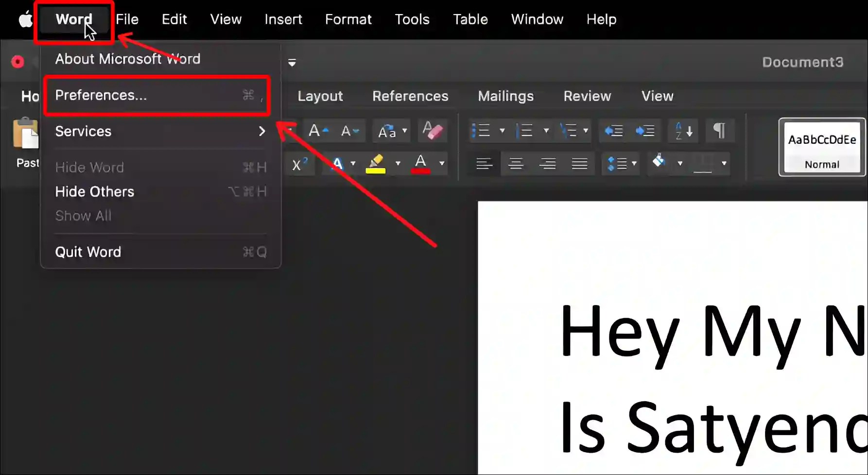Open multilevel list dropdown arrow
Image resolution: width=868 pixels, height=475 pixels.
(x=586, y=131)
